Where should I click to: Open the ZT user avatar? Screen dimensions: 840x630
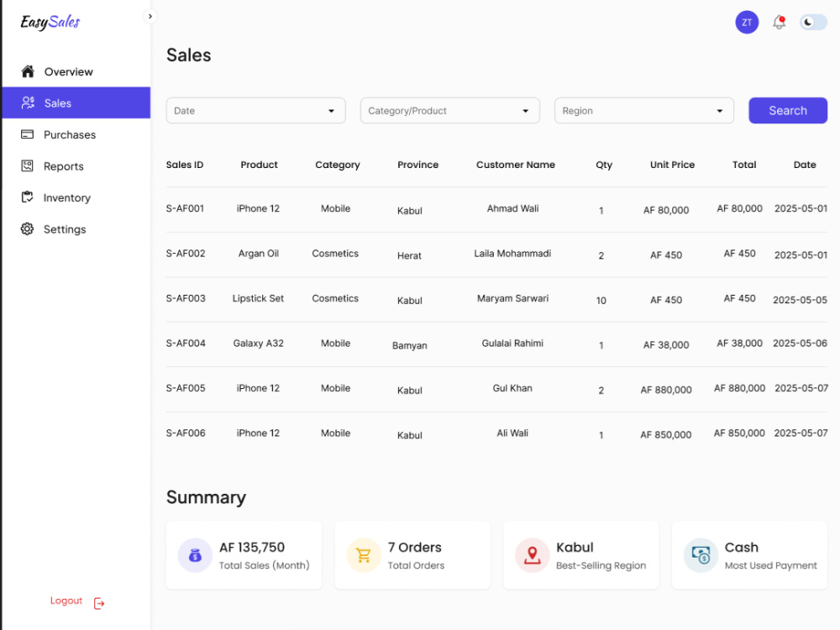click(x=747, y=23)
